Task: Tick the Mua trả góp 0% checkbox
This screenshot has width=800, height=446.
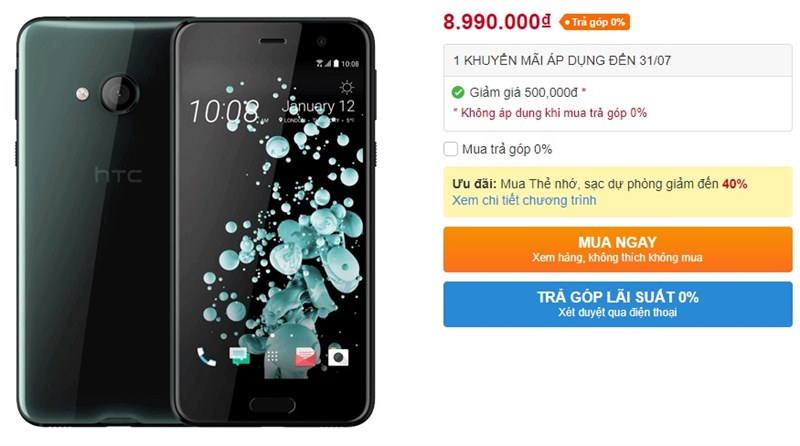Action: [x=451, y=149]
